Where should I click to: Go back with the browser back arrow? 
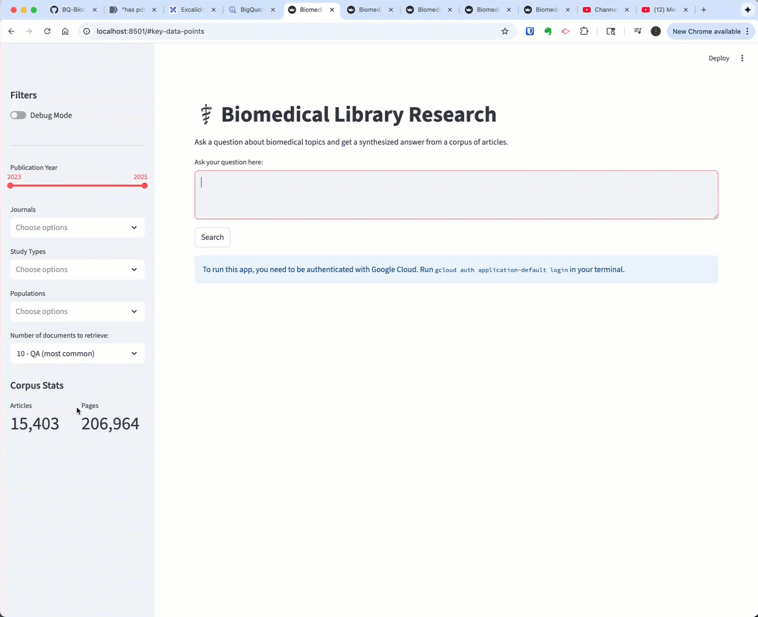tap(12, 31)
